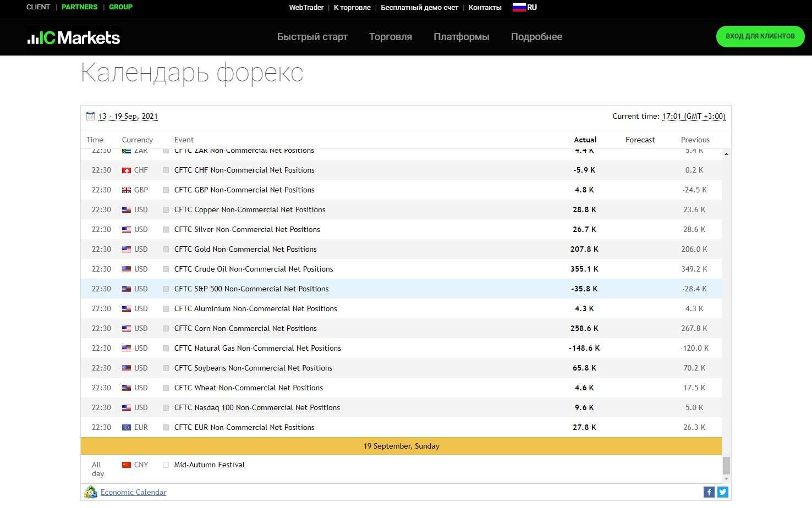This screenshot has height=508, width=812.
Task: Open the calendar date picker icon
Action: pos(91,116)
